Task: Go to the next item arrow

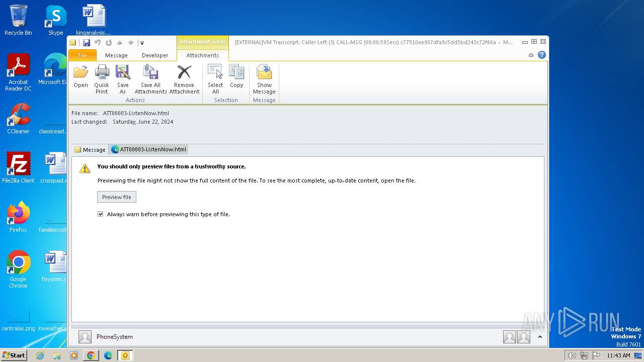Action: [131, 43]
